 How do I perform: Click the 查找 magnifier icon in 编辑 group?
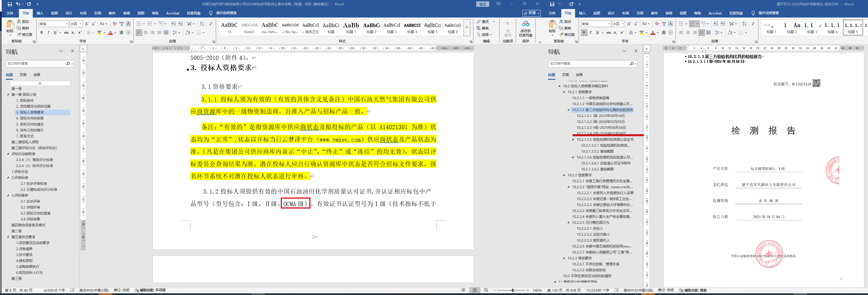(x=479, y=21)
